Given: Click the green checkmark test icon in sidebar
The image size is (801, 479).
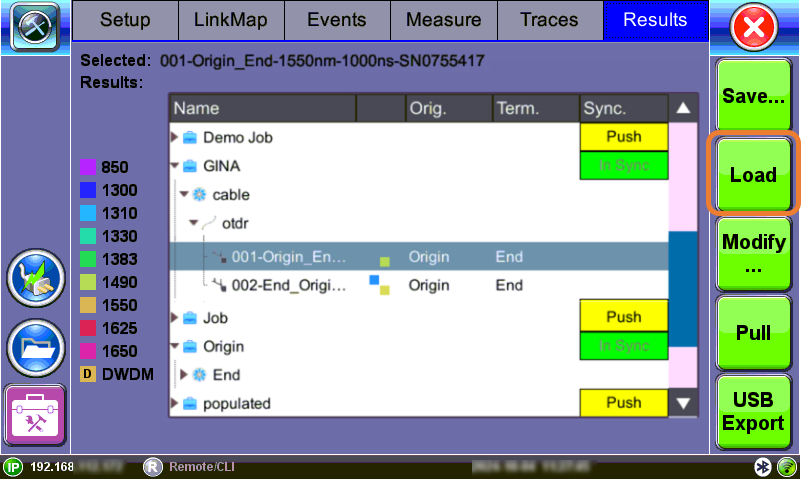Looking at the screenshot, I should (x=35, y=279).
